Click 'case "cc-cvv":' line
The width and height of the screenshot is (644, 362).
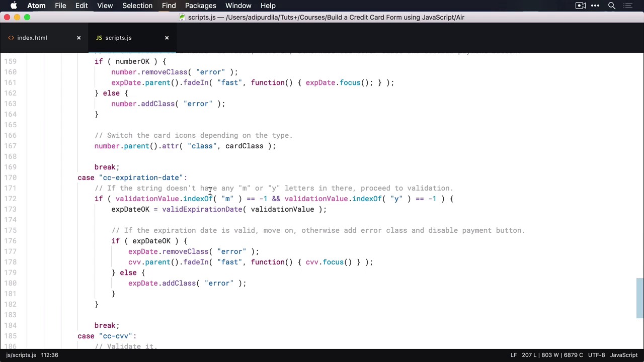coord(107,336)
